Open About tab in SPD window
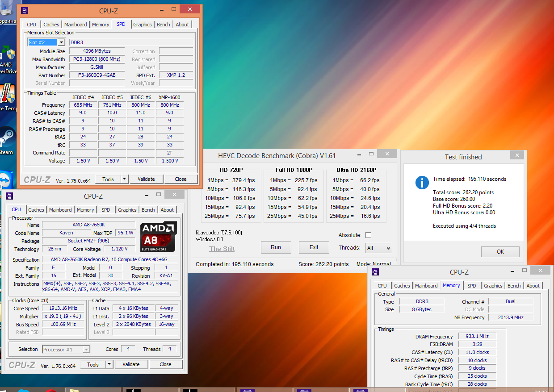 (182, 25)
